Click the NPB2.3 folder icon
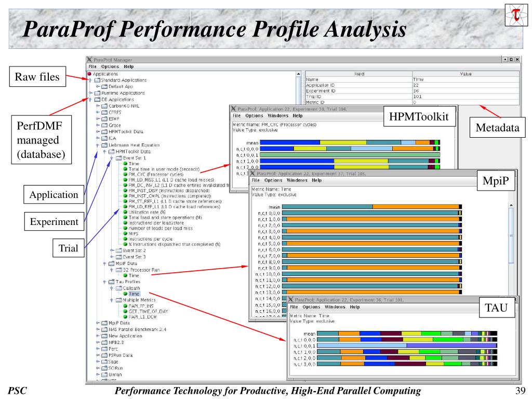532x399 pixels. (104, 342)
